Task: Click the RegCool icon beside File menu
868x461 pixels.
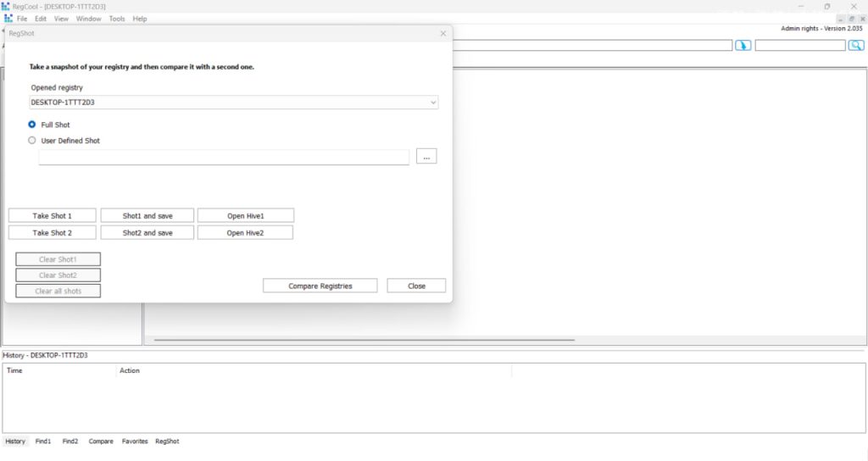Action: pos(8,19)
